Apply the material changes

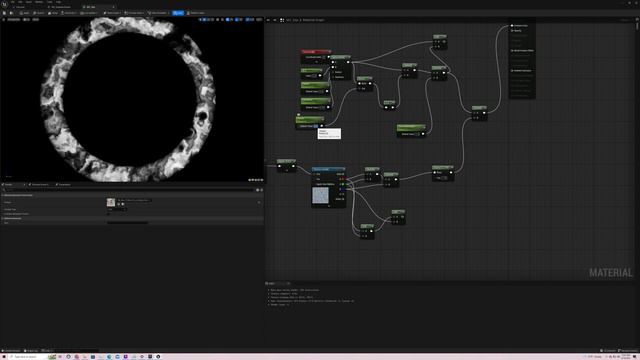[x=24, y=13]
